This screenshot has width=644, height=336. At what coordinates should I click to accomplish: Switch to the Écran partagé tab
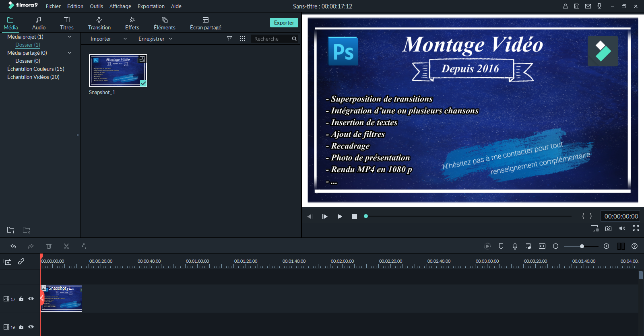206,23
